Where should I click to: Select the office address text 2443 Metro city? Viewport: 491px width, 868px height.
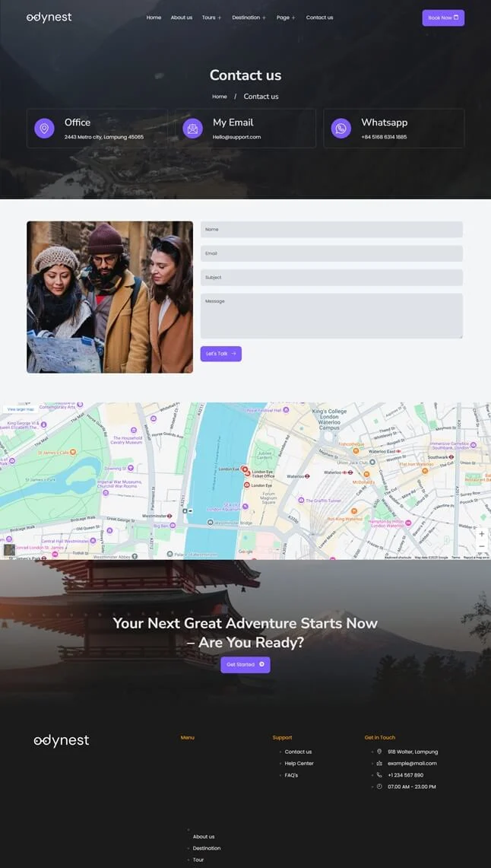(104, 137)
